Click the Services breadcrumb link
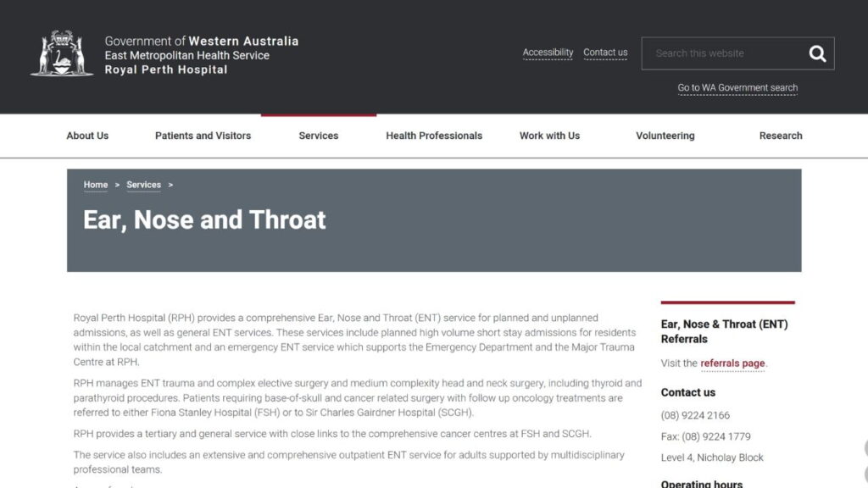868x488 pixels. [x=143, y=185]
